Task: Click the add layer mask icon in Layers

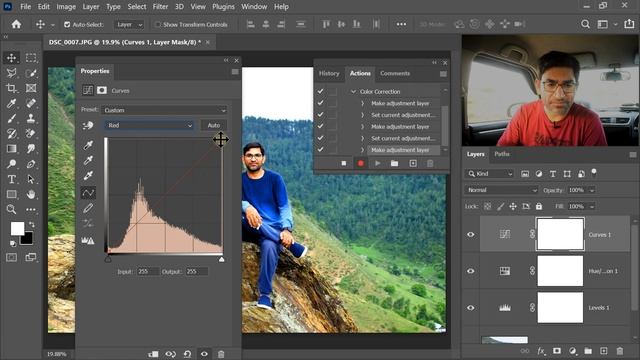Action: [x=557, y=351]
